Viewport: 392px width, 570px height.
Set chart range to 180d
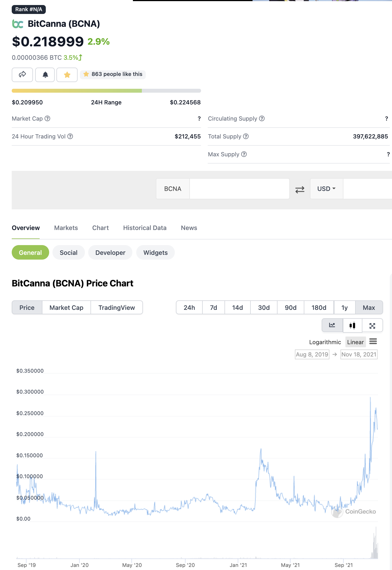click(319, 308)
